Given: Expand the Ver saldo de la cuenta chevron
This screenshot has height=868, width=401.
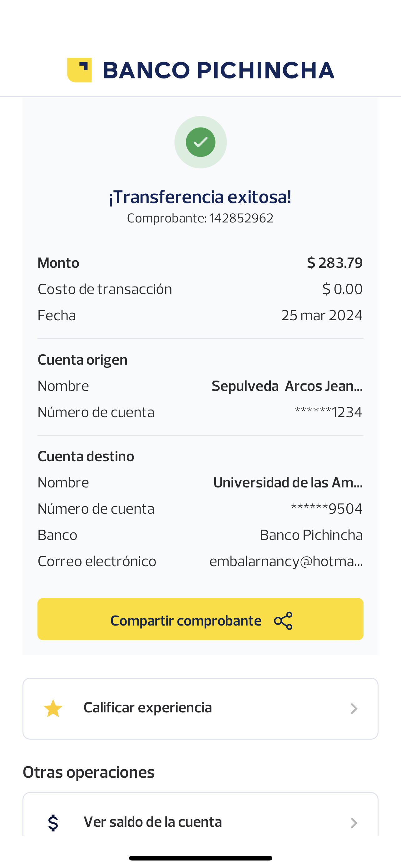Looking at the screenshot, I should click(x=354, y=823).
